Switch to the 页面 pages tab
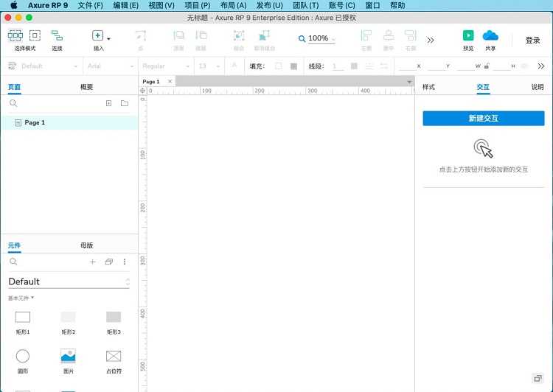553x392 pixels. click(x=14, y=87)
